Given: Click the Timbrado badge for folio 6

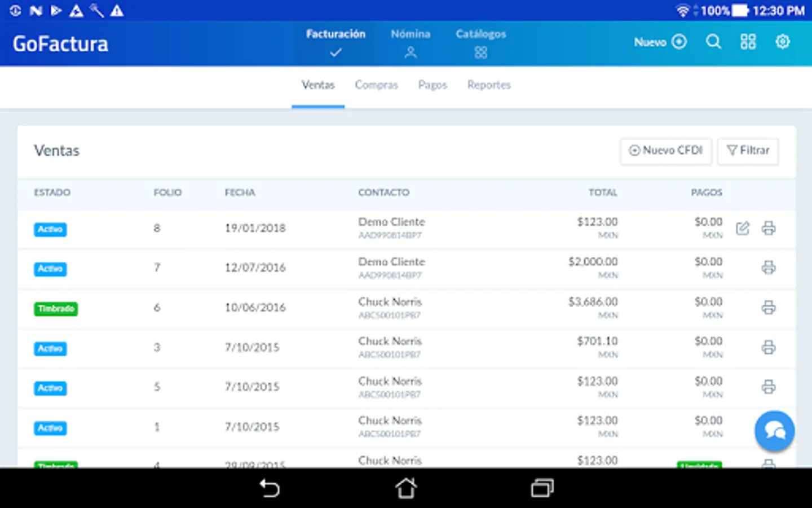Looking at the screenshot, I should pyautogui.click(x=56, y=309).
